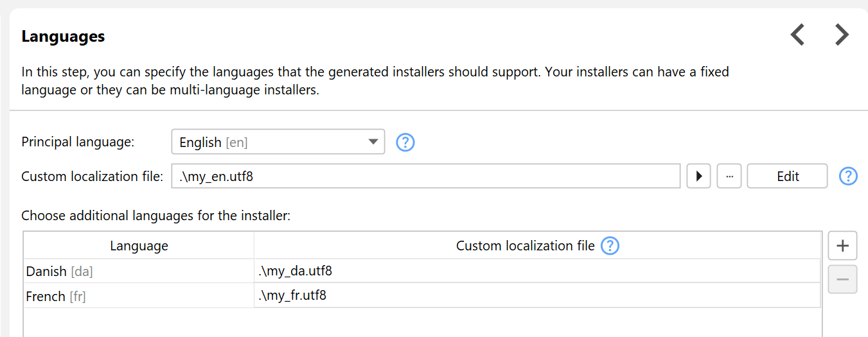868x337 pixels.
Task: Open help icon next to Edit
Action: tap(849, 176)
